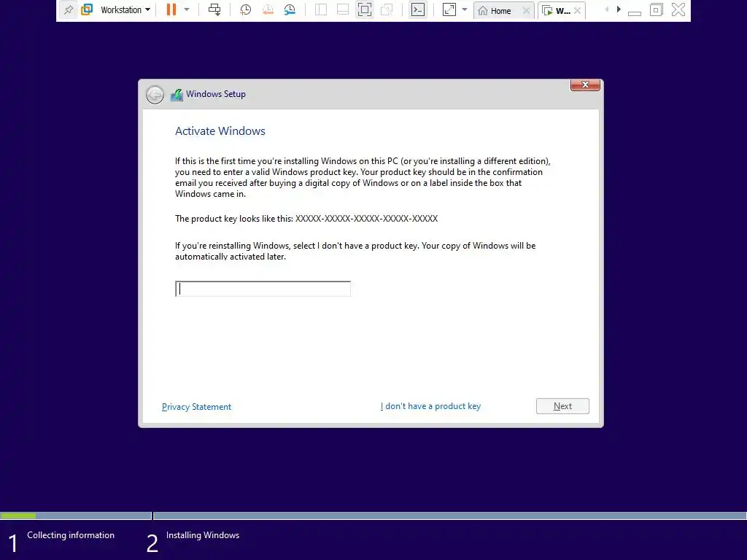This screenshot has width=747, height=560.
Task: Toggle the library sidebar view
Action: pos(321,9)
